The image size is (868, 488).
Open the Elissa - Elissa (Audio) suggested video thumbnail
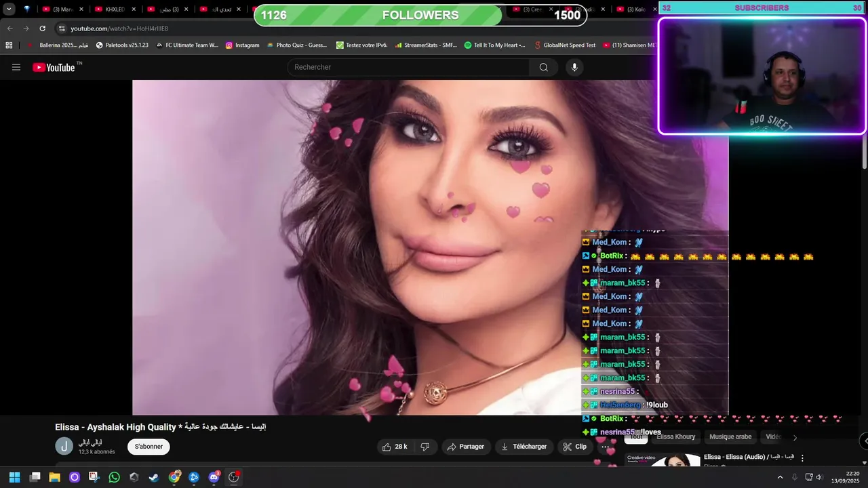pyautogui.click(x=663, y=460)
